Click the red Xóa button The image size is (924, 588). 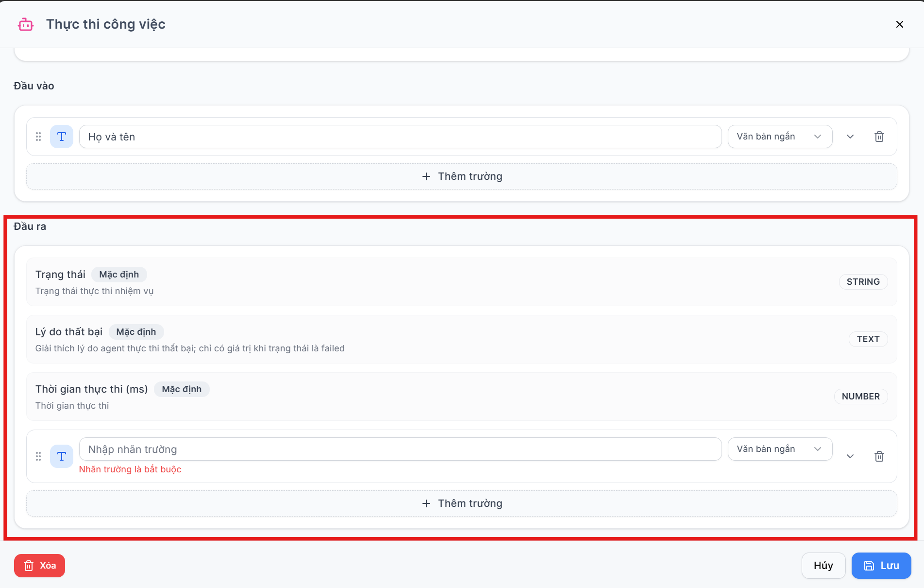(39, 566)
